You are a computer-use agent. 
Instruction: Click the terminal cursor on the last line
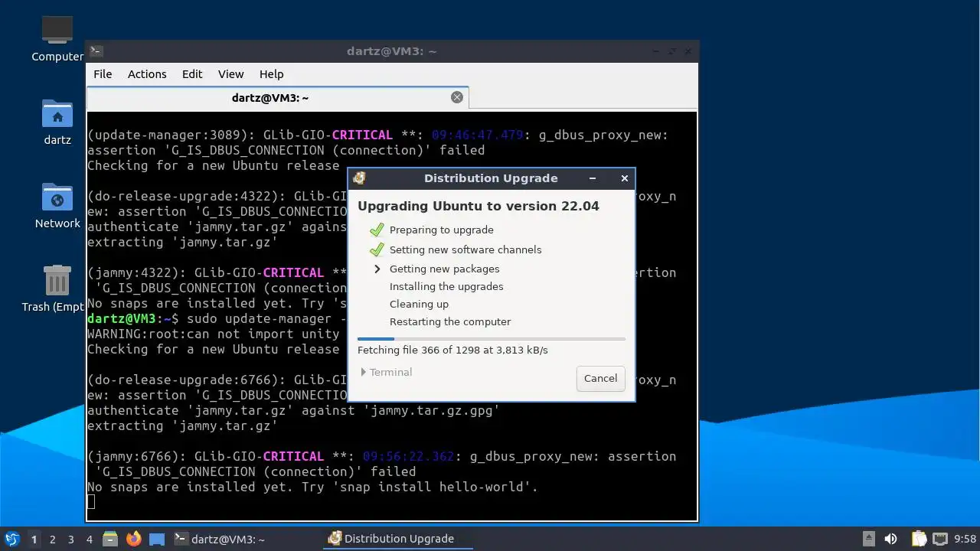[x=91, y=501]
